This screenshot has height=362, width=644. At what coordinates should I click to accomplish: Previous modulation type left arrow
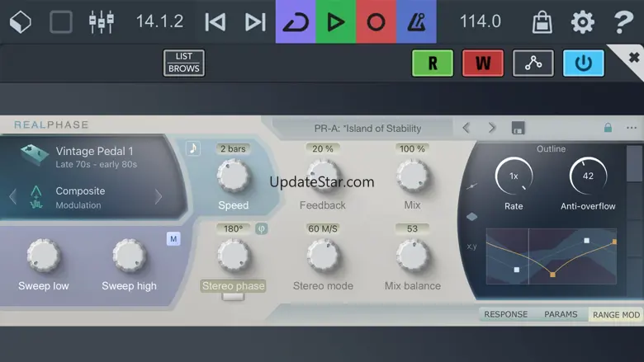click(12, 197)
